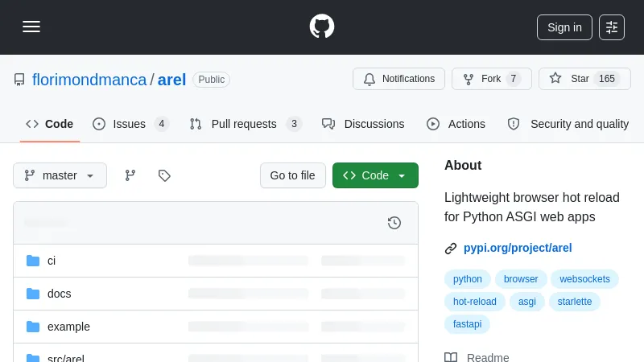Image resolution: width=644 pixels, height=362 pixels.
Task: Switch to the Issues tab
Action: coord(129,124)
